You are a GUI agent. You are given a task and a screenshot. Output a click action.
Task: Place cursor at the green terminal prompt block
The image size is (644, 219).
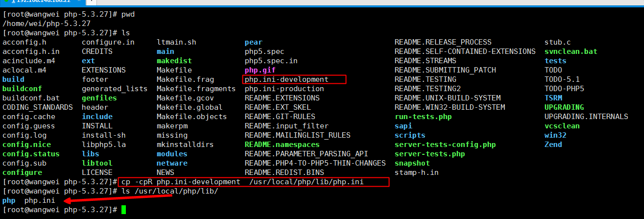pyautogui.click(x=124, y=210)
